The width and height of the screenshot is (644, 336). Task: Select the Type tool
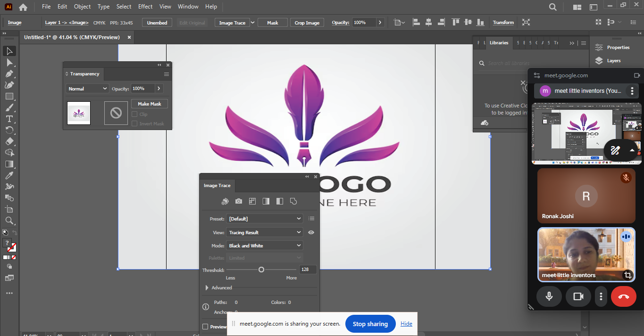(x=9, y=119)
